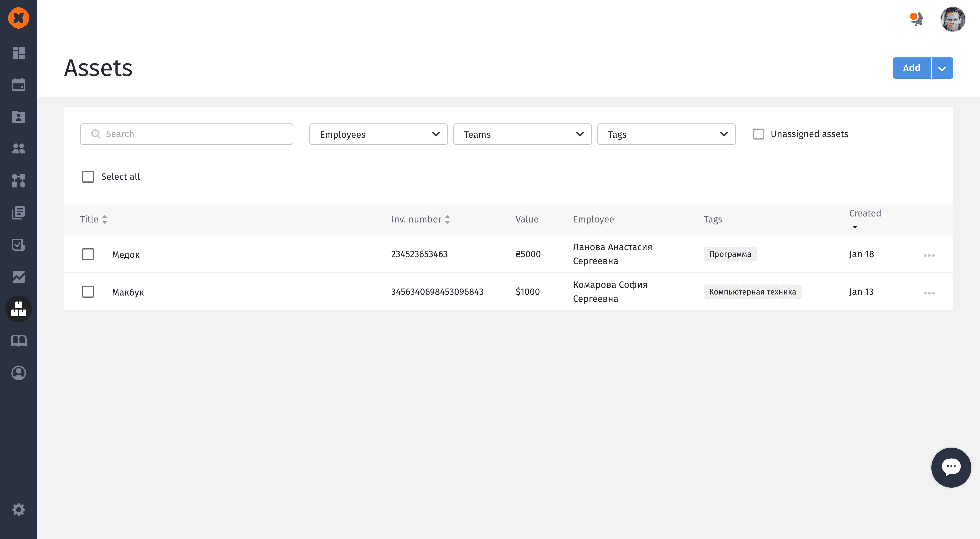The height and width of the screenshot is (539, 980).
Task: Open the settings gear icon
Action: coord(18,509)
